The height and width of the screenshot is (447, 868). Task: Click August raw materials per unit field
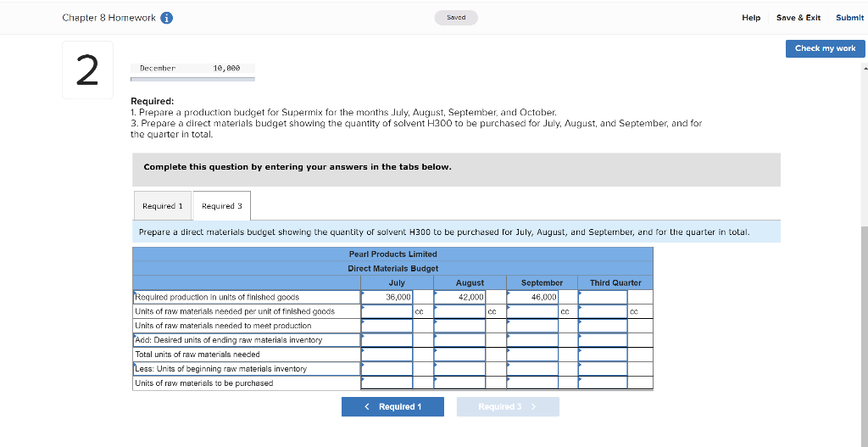(460, 311)
